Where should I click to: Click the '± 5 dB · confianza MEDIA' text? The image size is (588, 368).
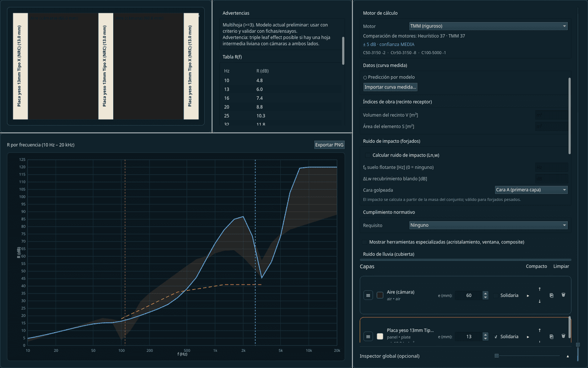[x=389, y=44]
